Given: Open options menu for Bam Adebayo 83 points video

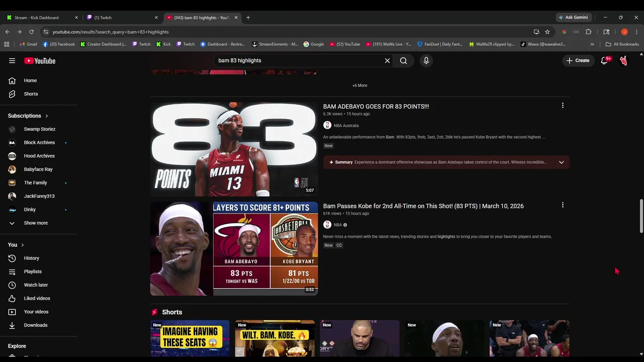Looking at the screenshot, I should [562, 106].
